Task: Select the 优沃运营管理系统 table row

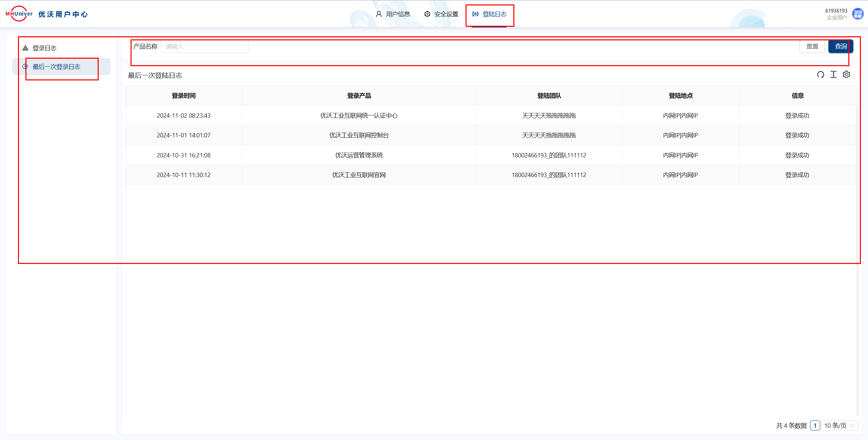Action: (x=359, y=155)
